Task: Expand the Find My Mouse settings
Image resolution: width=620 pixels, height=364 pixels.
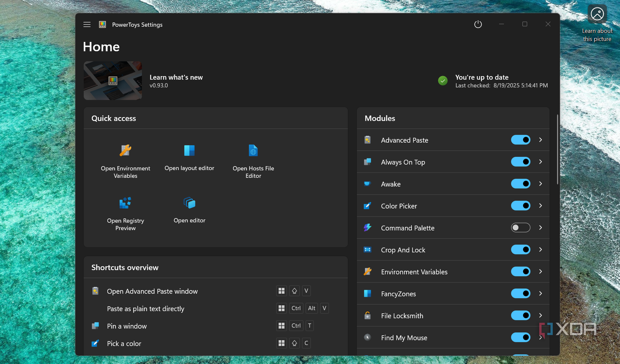Action: [x=540, y=337]
